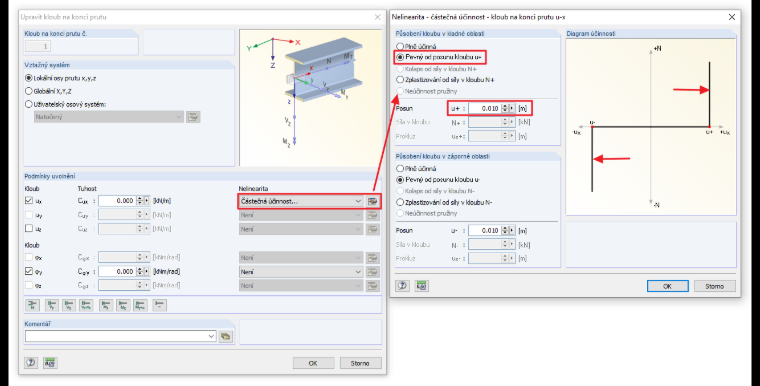Screen dimensions: 760x386
Task: Toggle the φx hinge checkbox
Action: (29, 257)
